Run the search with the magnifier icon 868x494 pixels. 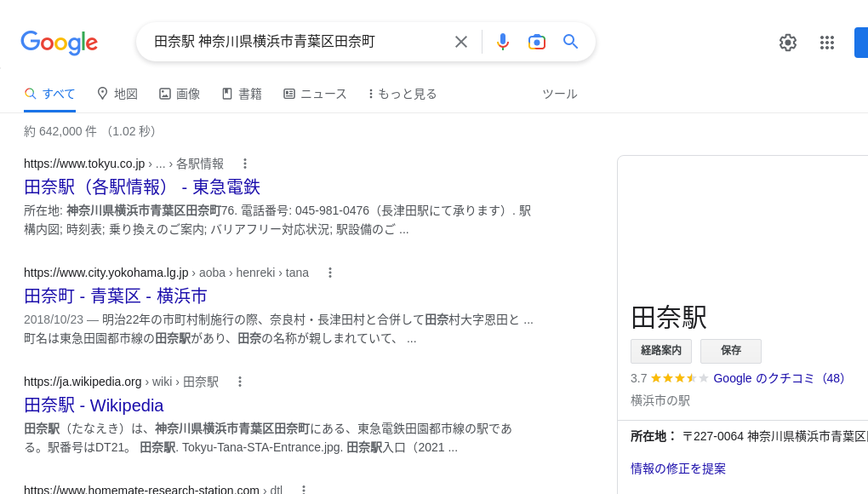tap(571, 42)
